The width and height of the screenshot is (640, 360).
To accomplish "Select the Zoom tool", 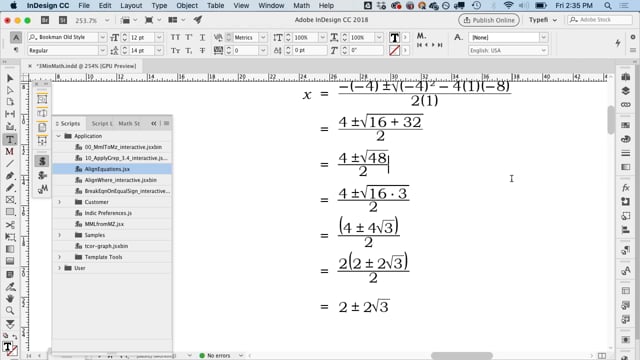I will tap(10, 311).
